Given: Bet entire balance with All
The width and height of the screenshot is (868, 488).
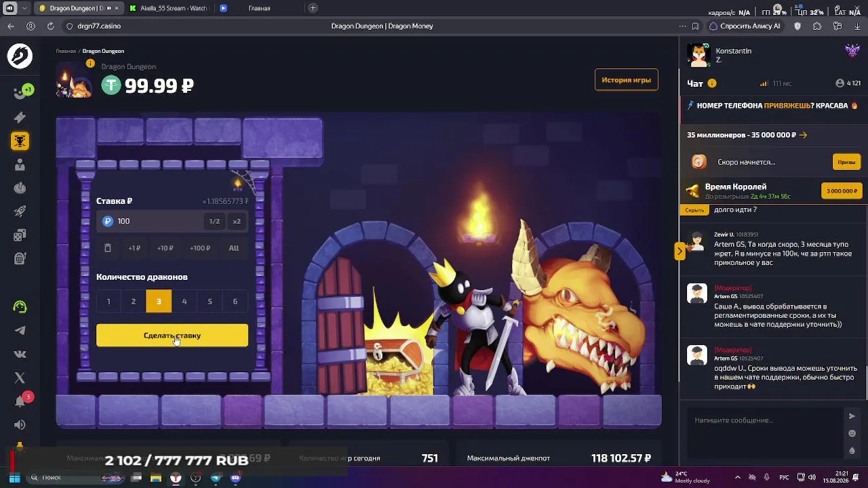Looking at the screenshot, I should click(234, 248).
